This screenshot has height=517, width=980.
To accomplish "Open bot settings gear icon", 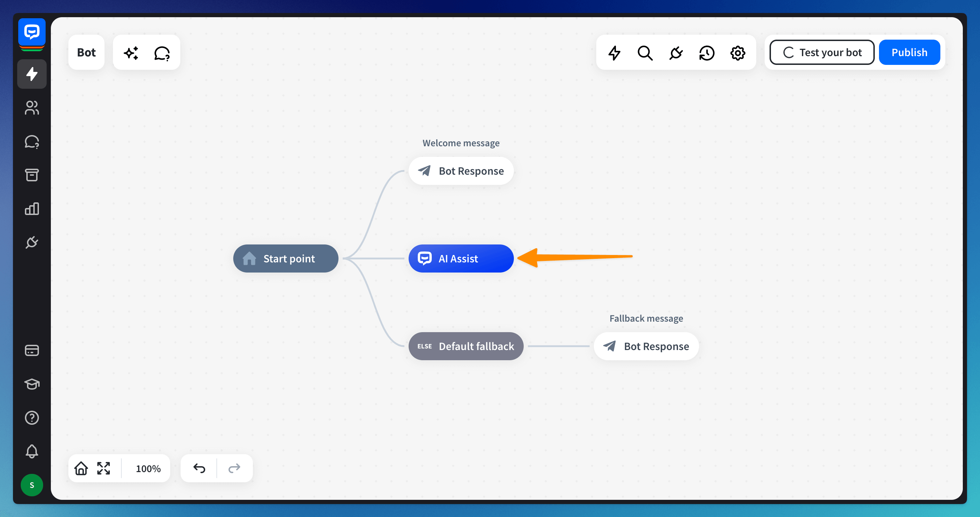I will tap(738, 53).
